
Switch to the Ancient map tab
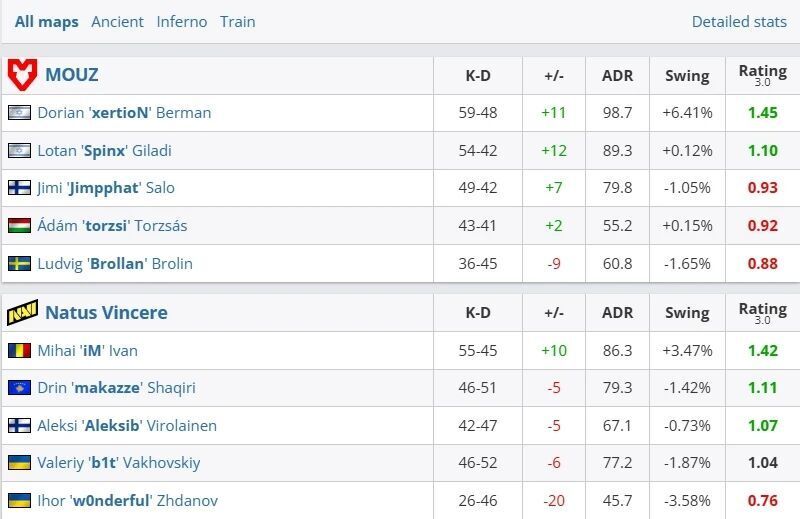[117, 21]
